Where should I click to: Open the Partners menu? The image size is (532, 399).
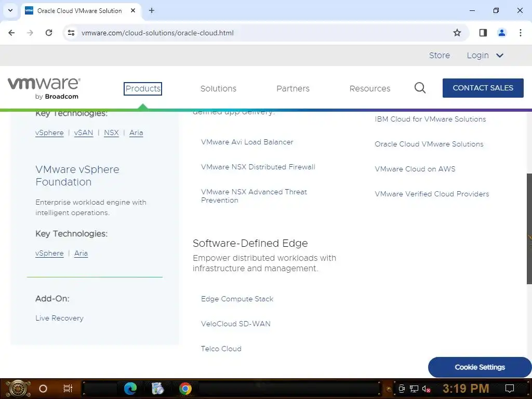click(293, 88)
